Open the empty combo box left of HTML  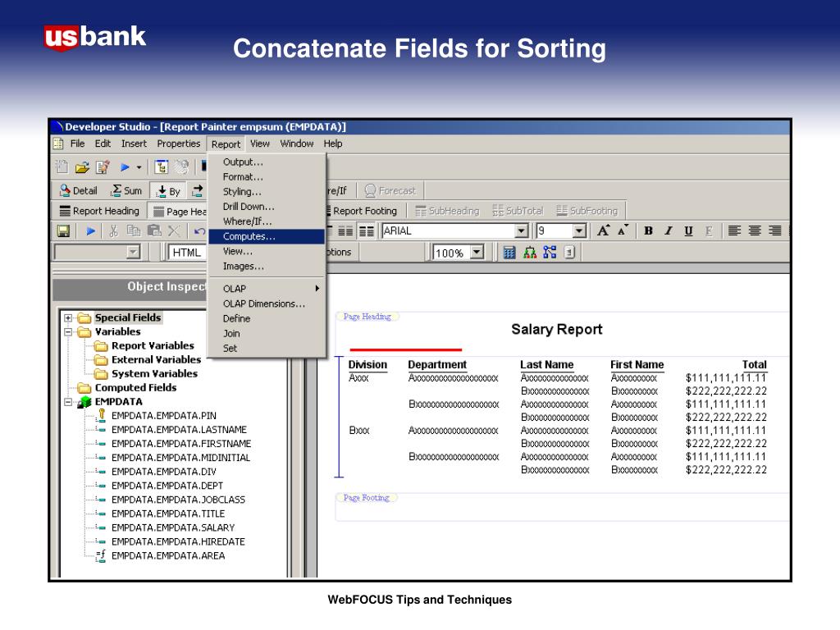[134, 252]
